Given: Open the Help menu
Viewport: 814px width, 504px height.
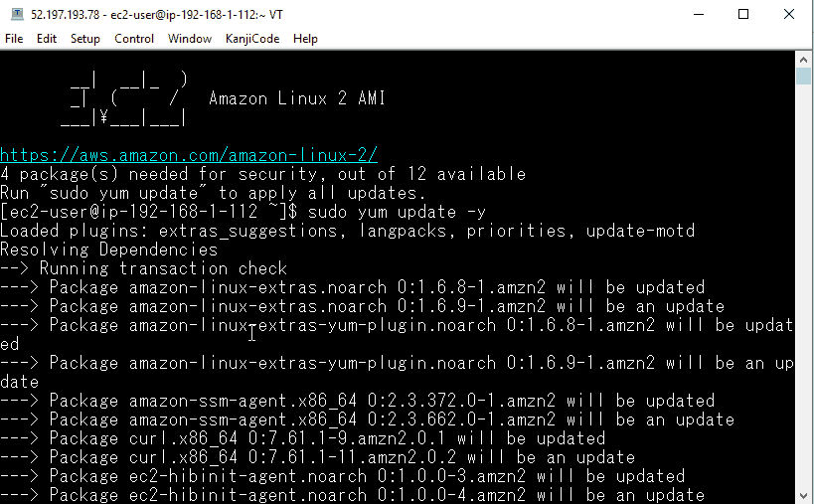Looking at the screenshot, I should pos(305,39).
